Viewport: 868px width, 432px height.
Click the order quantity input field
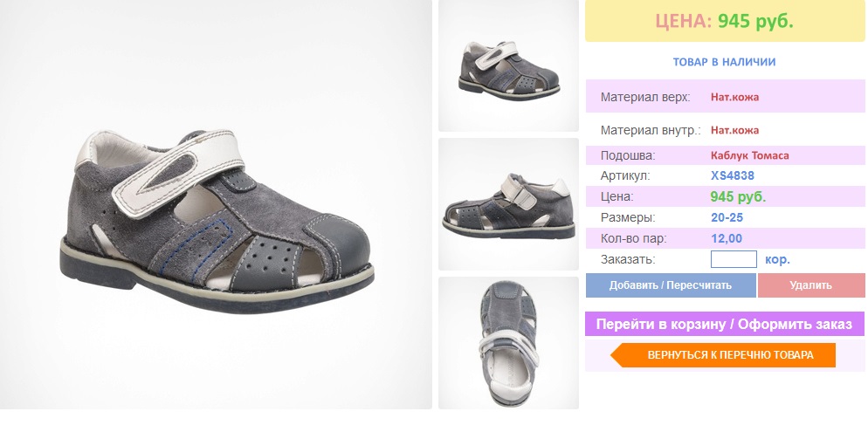pyautogui.click(x=734, y=259)
